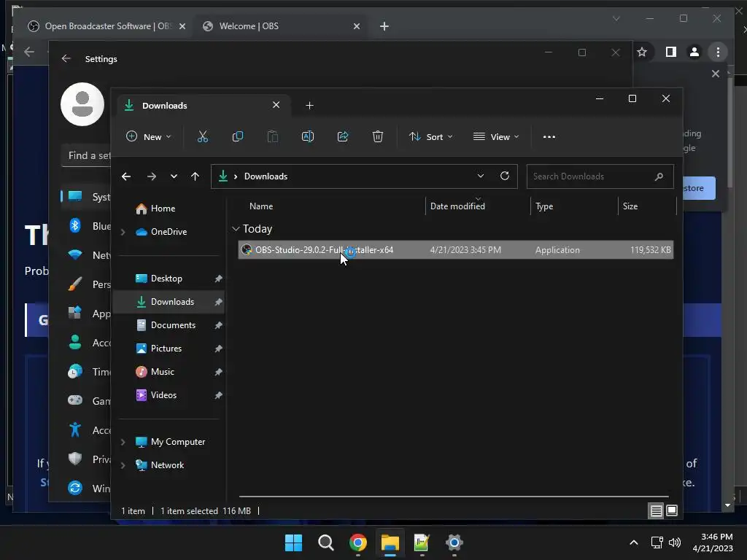Open the New dropdown in Explorer toolbar
The width and height of the screenshot is (747, 560).
148,136
